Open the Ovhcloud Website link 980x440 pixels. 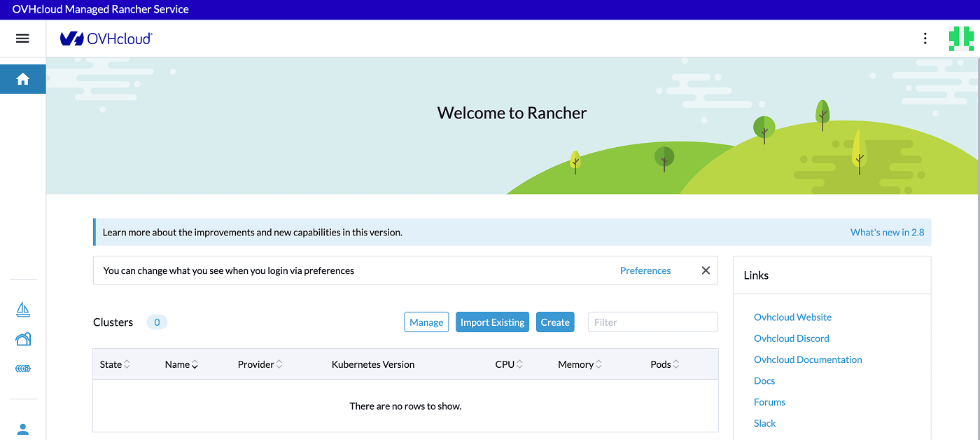(x=792, y=317)
